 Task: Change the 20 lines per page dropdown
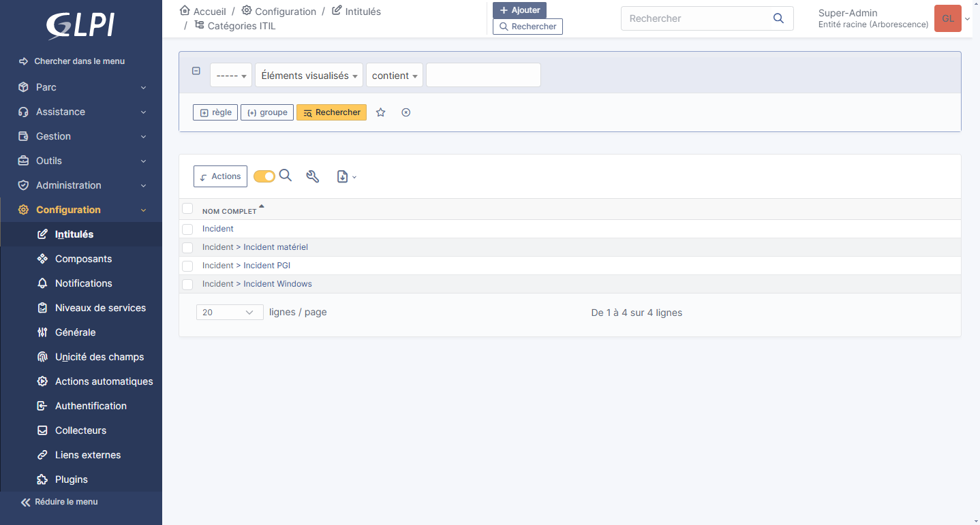click(x=229, y=313)
